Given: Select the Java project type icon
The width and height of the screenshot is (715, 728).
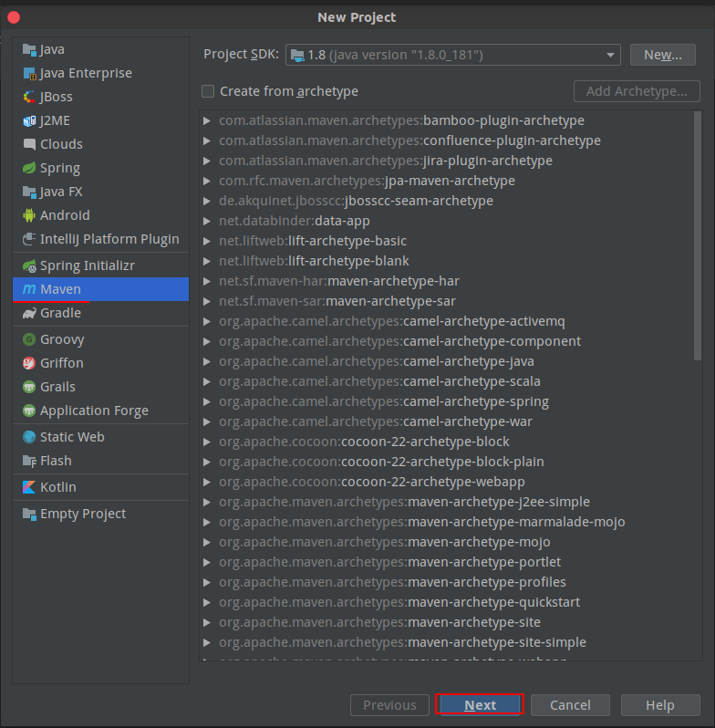Looking at the screenshot, I should (x=29, y=49).
